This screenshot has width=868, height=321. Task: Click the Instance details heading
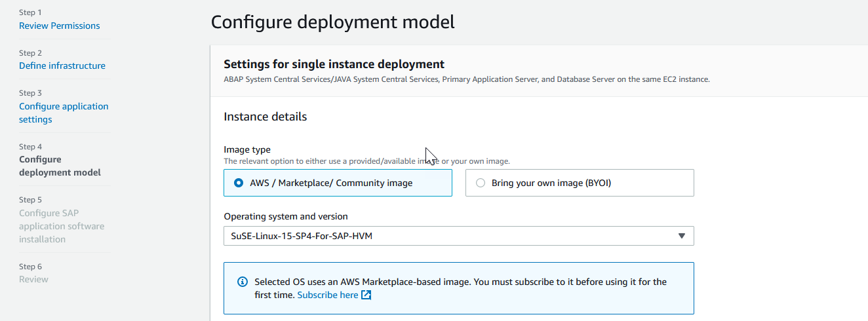[265, 117]
